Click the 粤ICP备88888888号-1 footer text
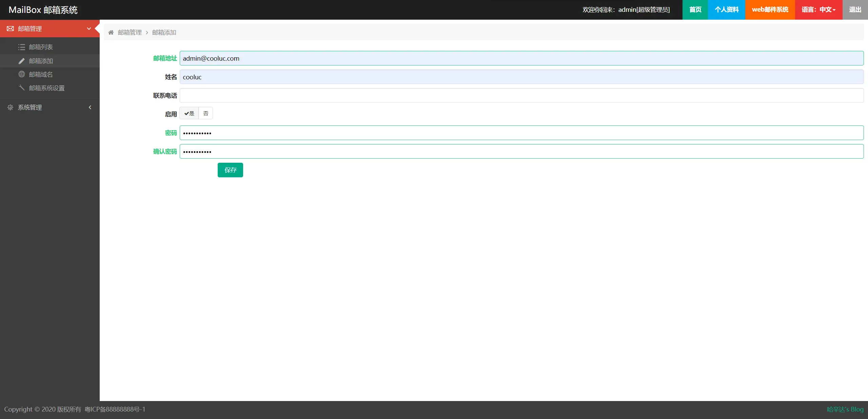The height and width of the screenshot is (419, 868). point(115,410)
